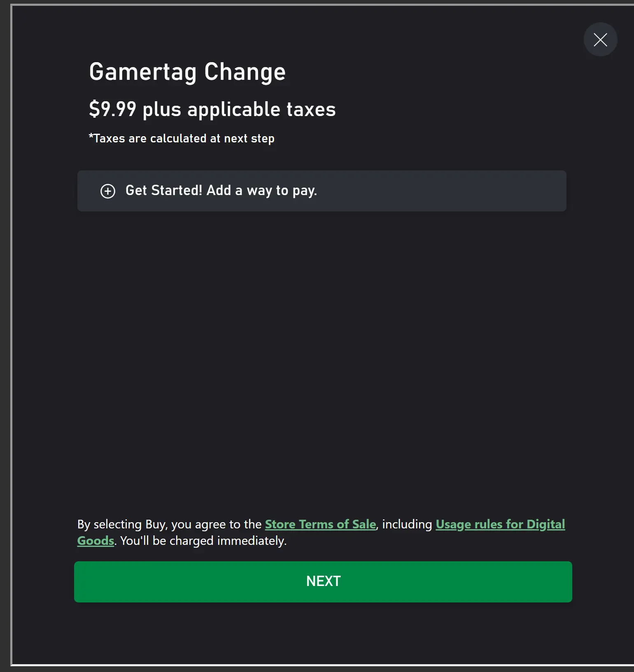This screenshot has width=634, height=672.
Task: Click the Get Started! text
Action: (x=164, y=191)
